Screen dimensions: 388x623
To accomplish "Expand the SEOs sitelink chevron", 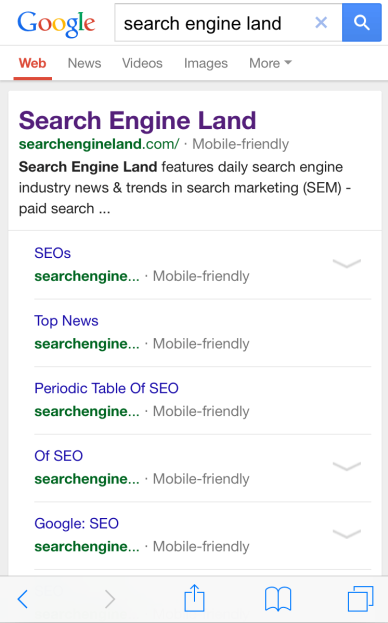I will click(347, 263).
